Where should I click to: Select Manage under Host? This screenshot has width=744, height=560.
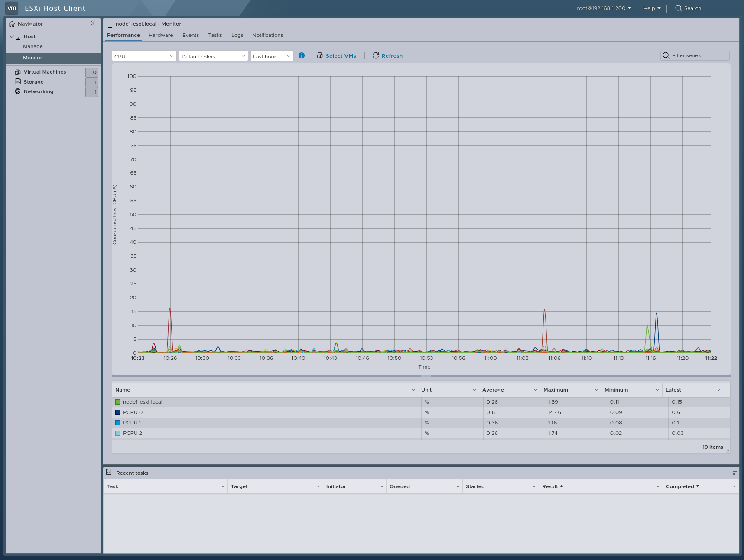[33, 46]
